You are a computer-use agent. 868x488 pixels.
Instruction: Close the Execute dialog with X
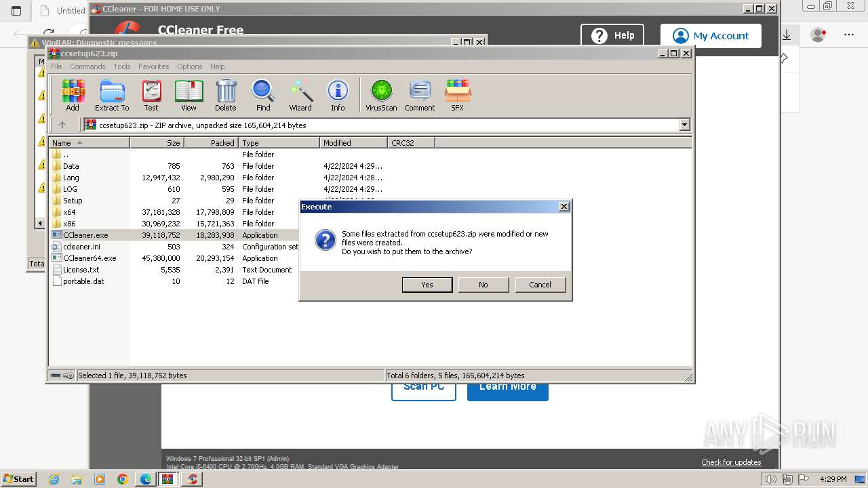tap(564, 207)
